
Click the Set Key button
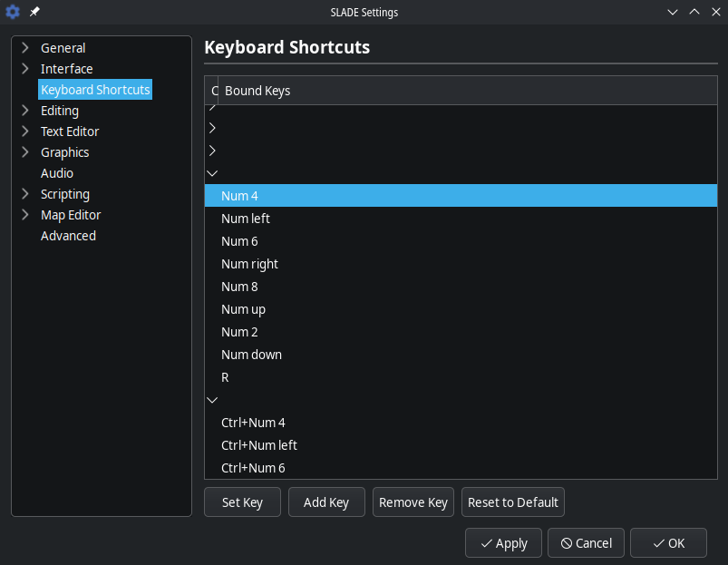point(242,502)
